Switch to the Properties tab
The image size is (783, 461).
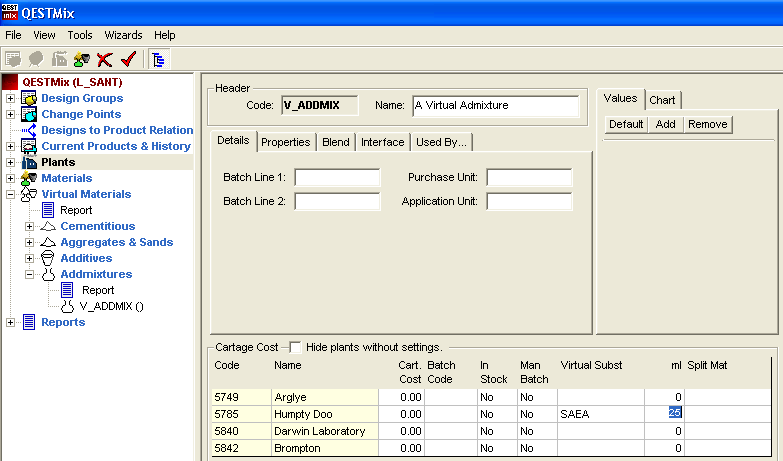coord(286,142)
